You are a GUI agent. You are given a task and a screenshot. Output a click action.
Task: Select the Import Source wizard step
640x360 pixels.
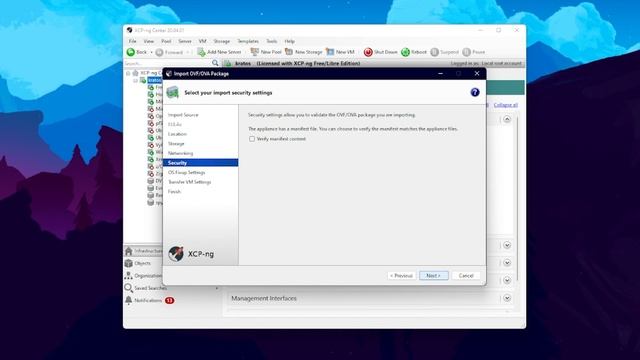point(183,115)
